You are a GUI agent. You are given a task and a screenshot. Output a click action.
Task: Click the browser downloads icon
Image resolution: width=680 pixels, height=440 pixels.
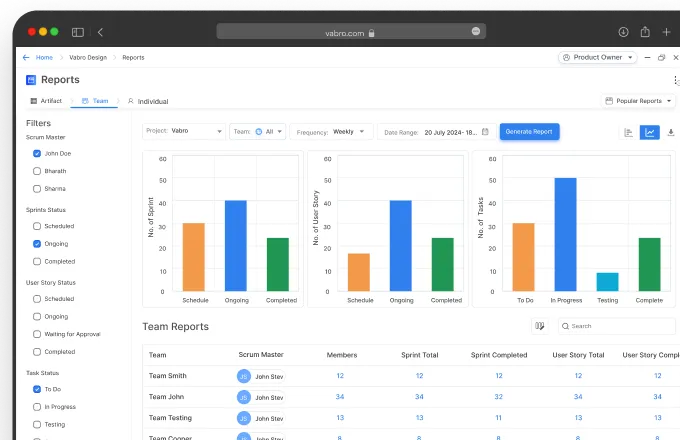(x=623, y=32)
